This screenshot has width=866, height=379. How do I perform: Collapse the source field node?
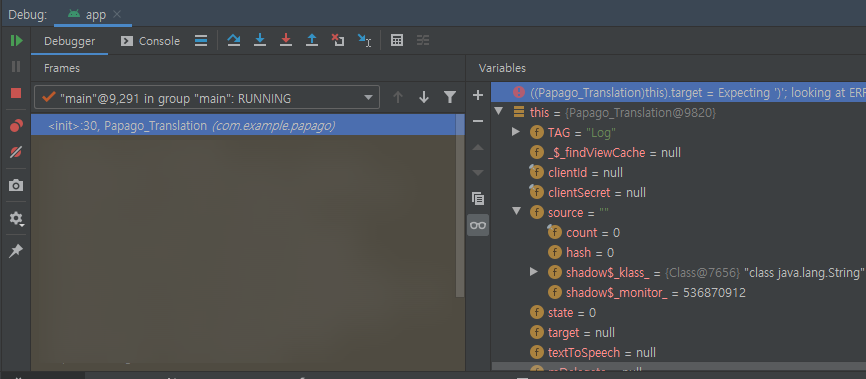point(516,212)
